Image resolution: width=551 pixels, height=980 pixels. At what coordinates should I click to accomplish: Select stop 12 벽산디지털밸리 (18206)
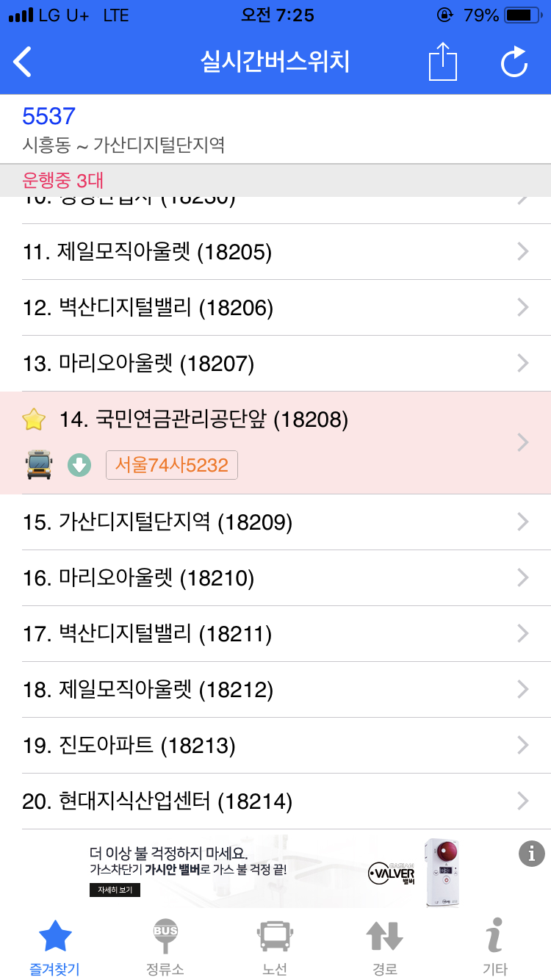[x=148, y=308]
